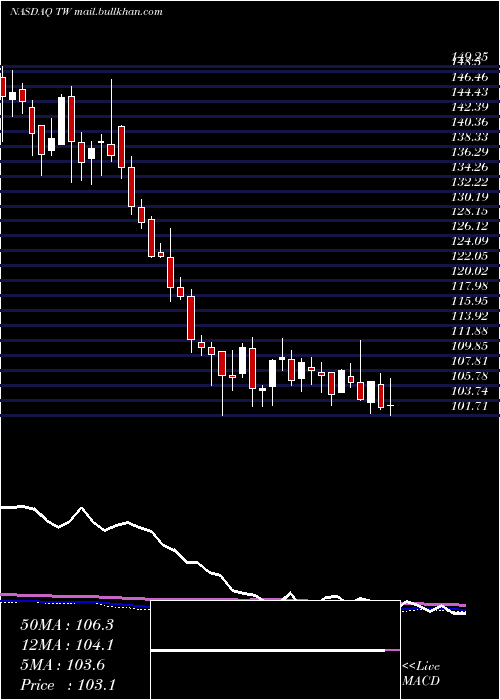Screen dimensions: 500x700
Task: Click the 101.71 price axis label
Action: [472, 406]
